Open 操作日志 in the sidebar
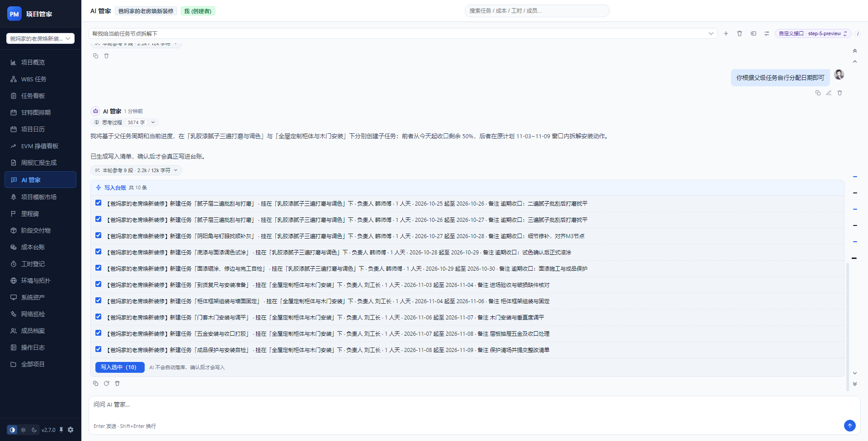 (40, 347)
